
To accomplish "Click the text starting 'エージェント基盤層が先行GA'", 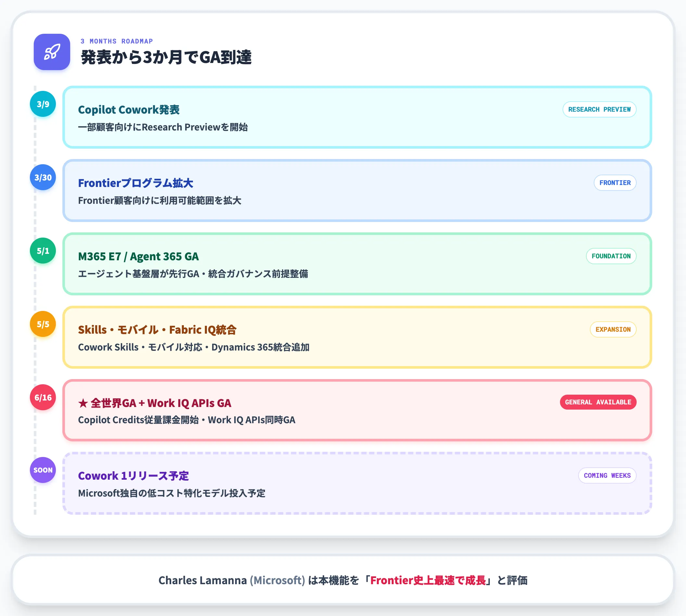I will (x=193, y=274).
